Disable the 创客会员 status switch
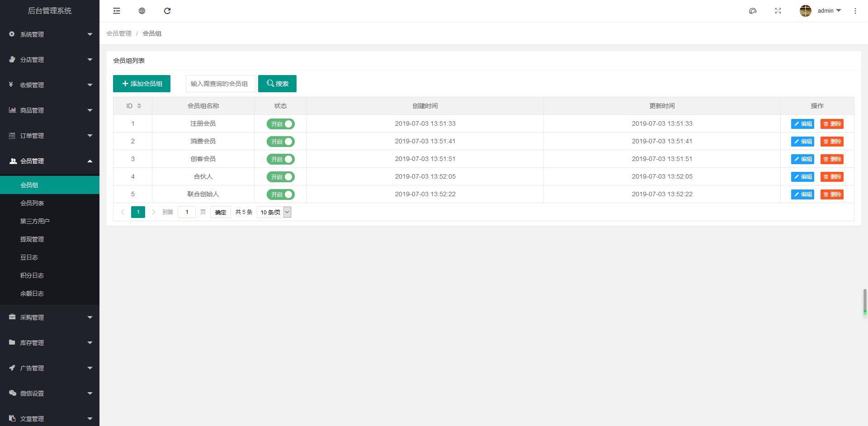 point(280,159)
